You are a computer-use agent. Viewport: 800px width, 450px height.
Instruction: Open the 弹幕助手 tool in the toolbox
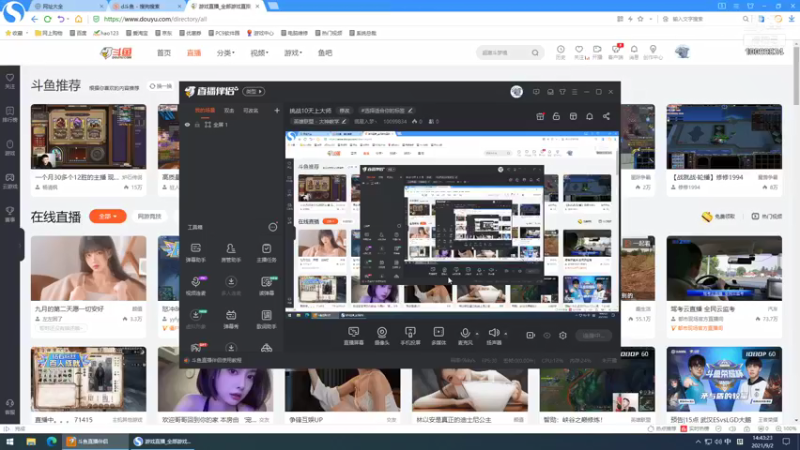coord(195,252)
